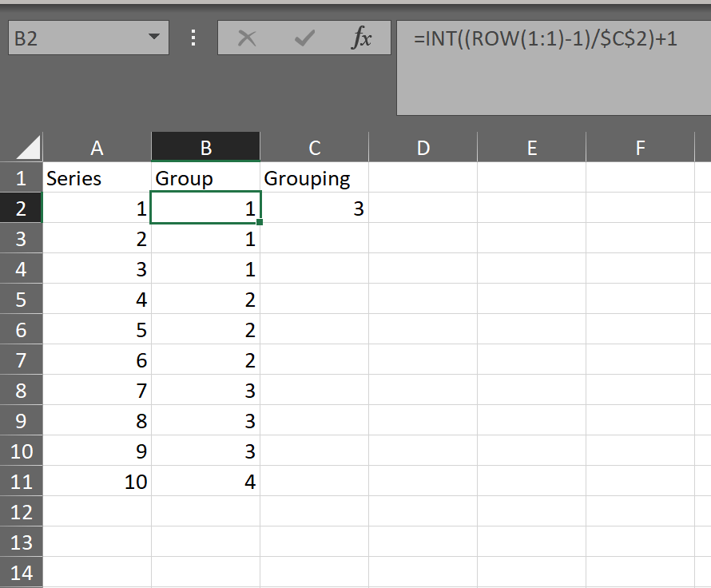Click the vertical ellipsis icon near Name Box
The width and height of the screenshot is (711, 588).
pyautogui.click(x=193, y=37)
